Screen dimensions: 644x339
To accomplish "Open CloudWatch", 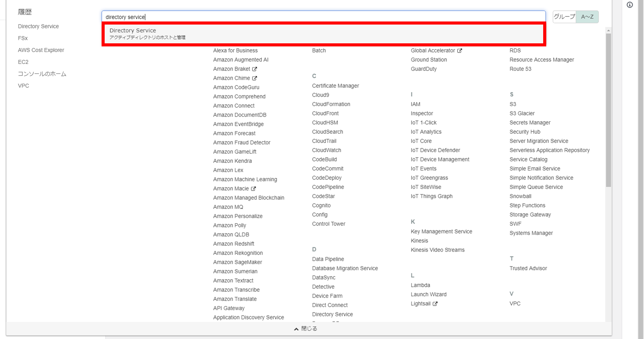I will tap(327, 150).
